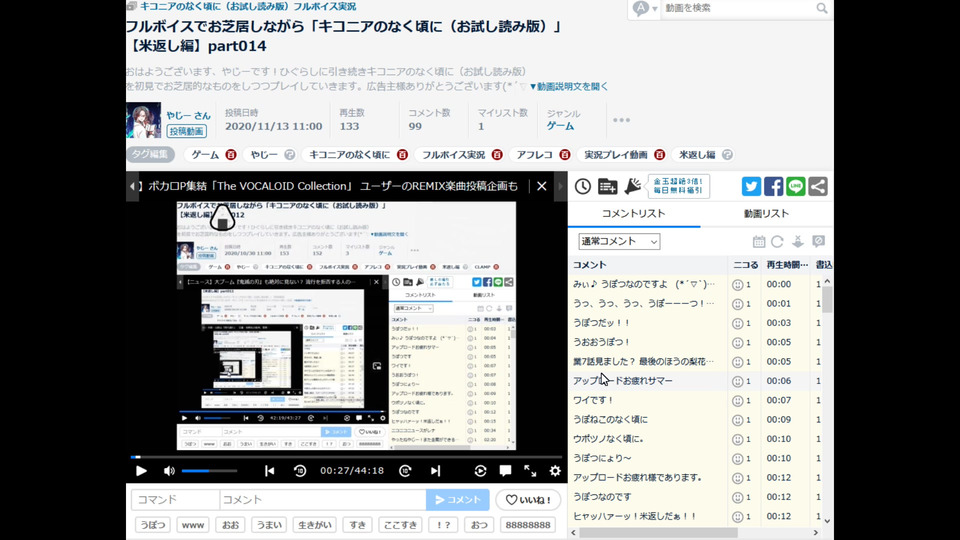
Task: Sort by 再生時間 column header
Action: (787, 264)
